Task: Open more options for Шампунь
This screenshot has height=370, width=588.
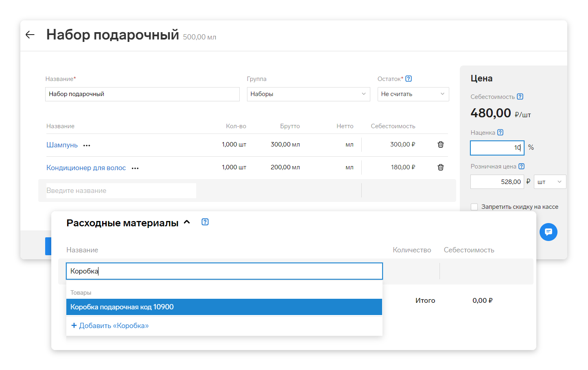Action: [87, 145]
